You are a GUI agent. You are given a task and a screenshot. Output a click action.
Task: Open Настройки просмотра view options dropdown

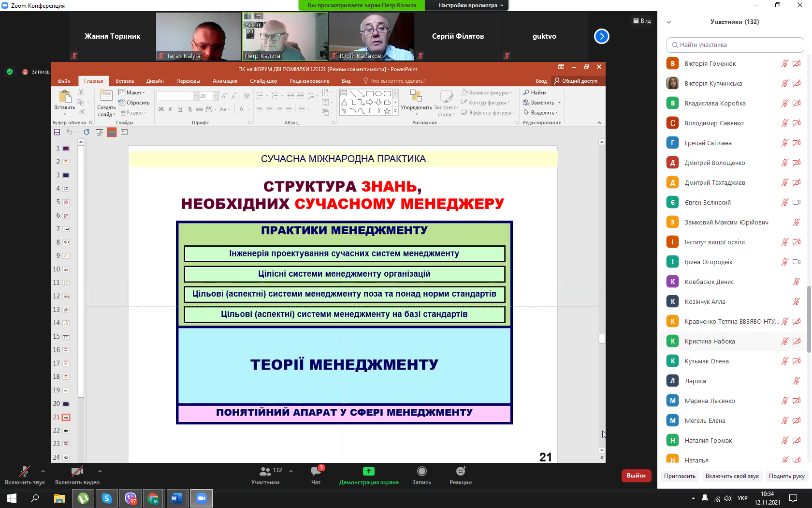[470, 5]
